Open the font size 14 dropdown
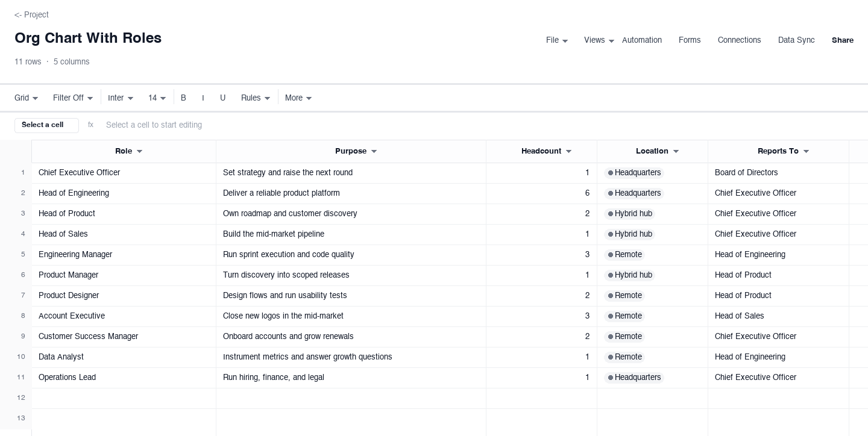Screen dimensions: 868x436 [157, 98]
